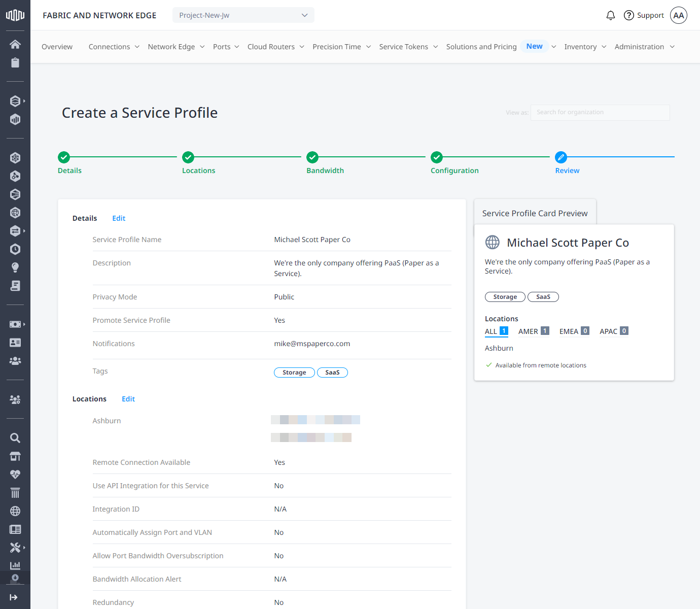Expand the Inventory menu
This screenshot has height=609, width=700.
pos(585,47)
